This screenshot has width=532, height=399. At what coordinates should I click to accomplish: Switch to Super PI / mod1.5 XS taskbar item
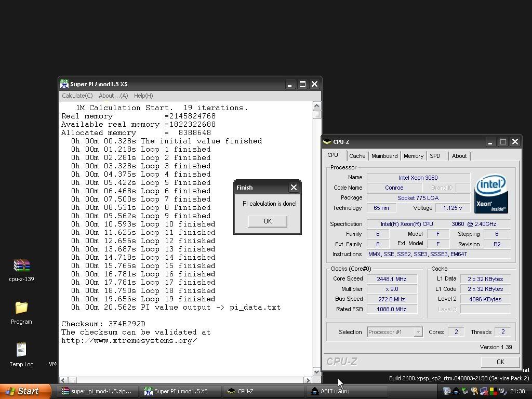(x=181, y=391)
